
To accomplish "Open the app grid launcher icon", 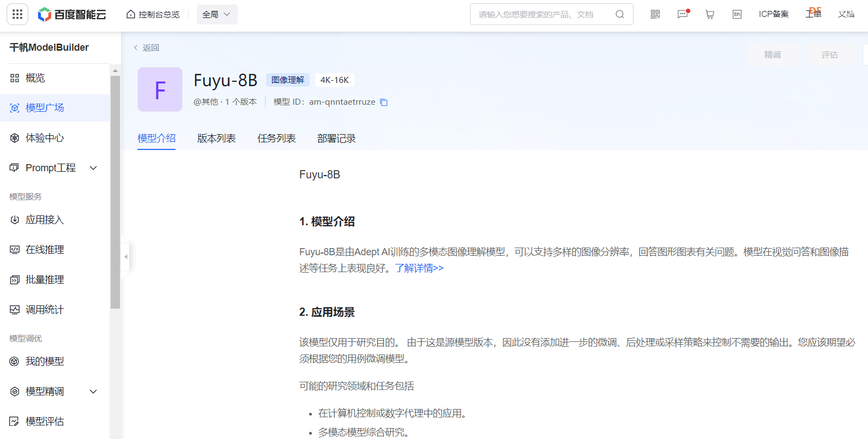I will (17, 14).
